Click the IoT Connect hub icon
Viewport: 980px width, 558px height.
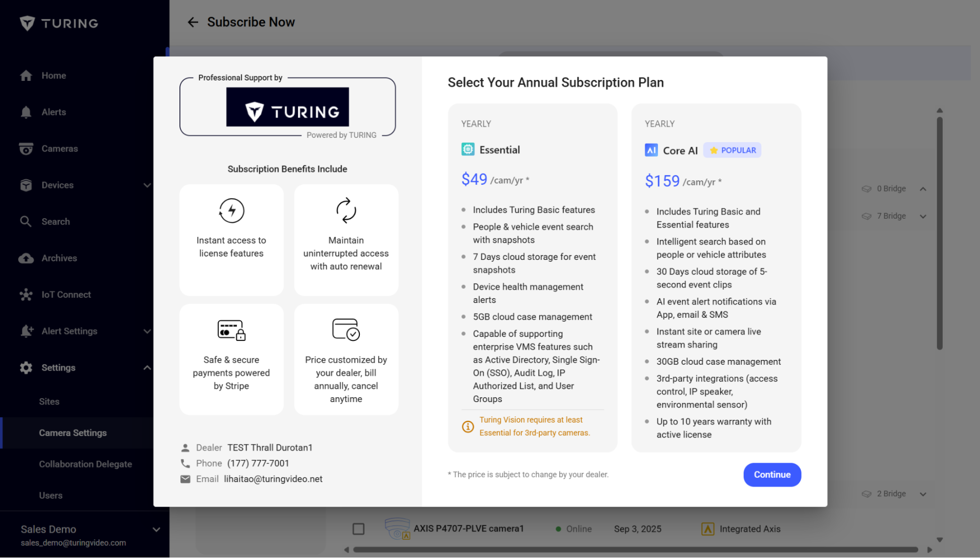(x=26, y=295)
